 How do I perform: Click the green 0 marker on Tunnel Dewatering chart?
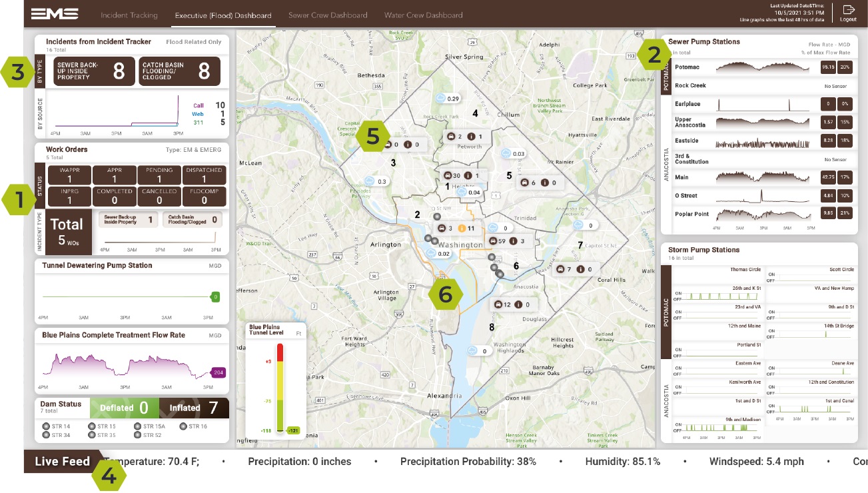point(216,296)
